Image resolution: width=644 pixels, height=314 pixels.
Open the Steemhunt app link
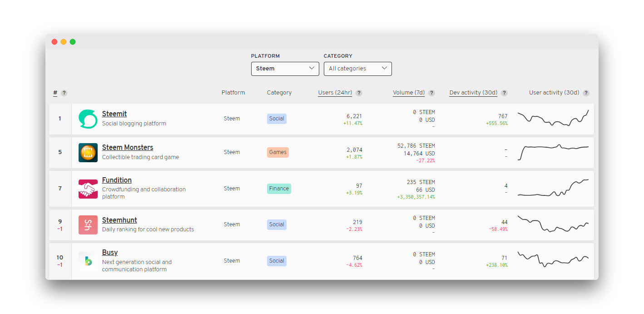119,220
